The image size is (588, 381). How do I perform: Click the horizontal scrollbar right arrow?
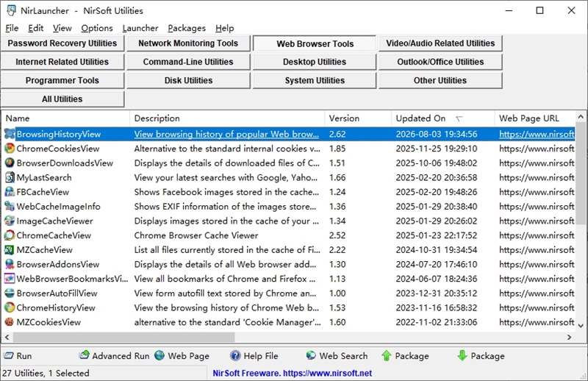(x=569, y=337)
